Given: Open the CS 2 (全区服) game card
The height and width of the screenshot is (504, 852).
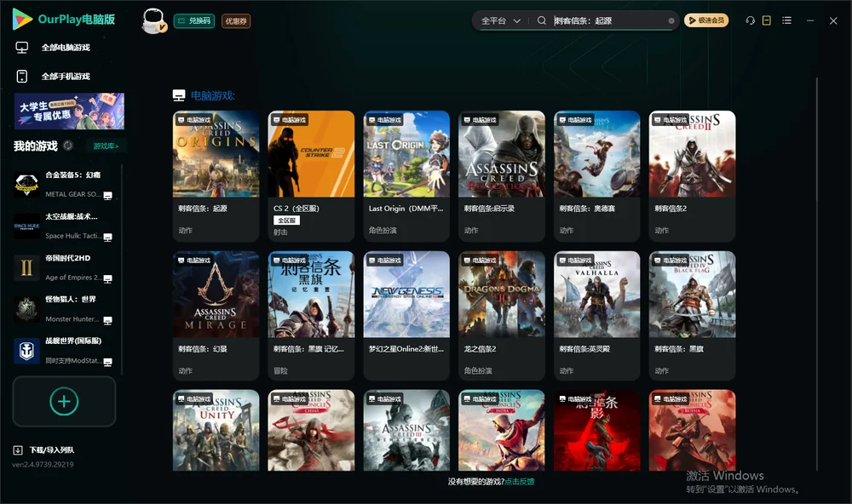Looking at the screenshot, I should click(311, 176).
